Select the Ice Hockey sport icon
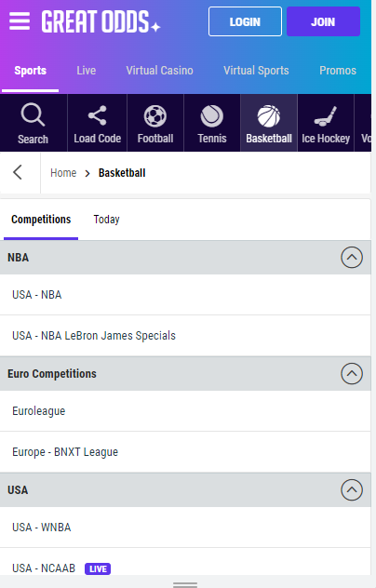This screenshot has height=588, width=376. tap(326, 116)
